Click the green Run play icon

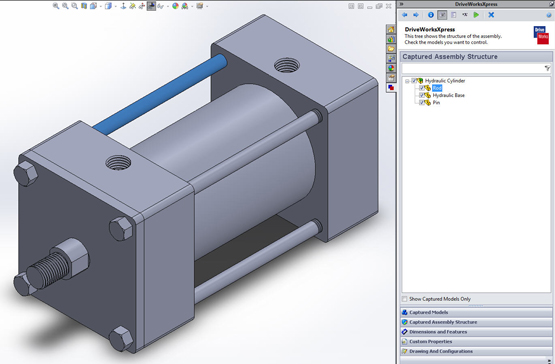pyautogui.click(x=476, y=15)
